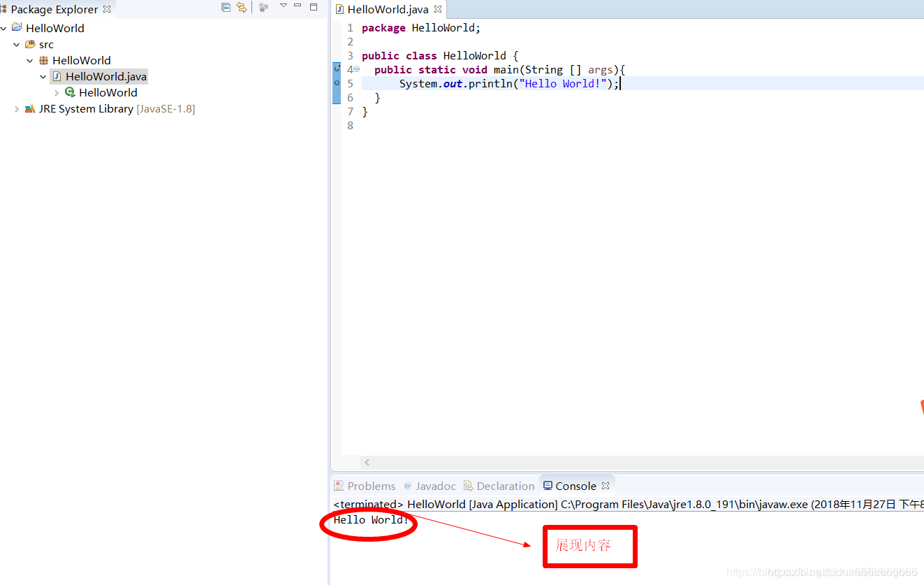
Task: Collapse the HelloWorld package arrow
Action: [x=30, y=61]
